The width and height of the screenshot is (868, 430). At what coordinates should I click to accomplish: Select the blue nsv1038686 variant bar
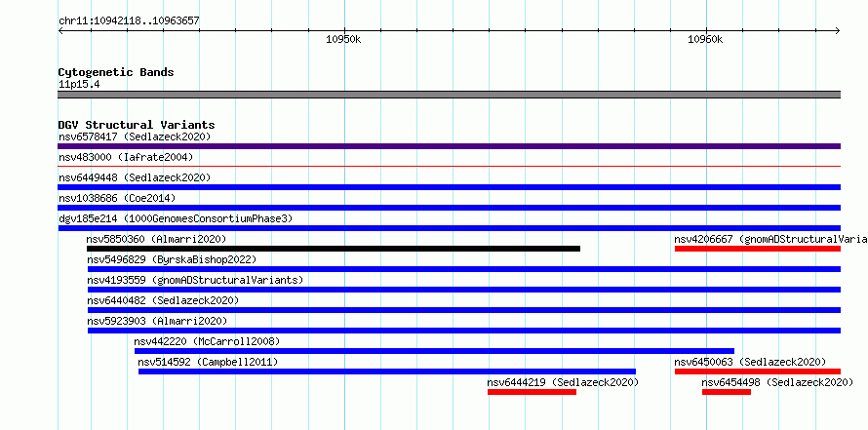[x=449, y=208]
